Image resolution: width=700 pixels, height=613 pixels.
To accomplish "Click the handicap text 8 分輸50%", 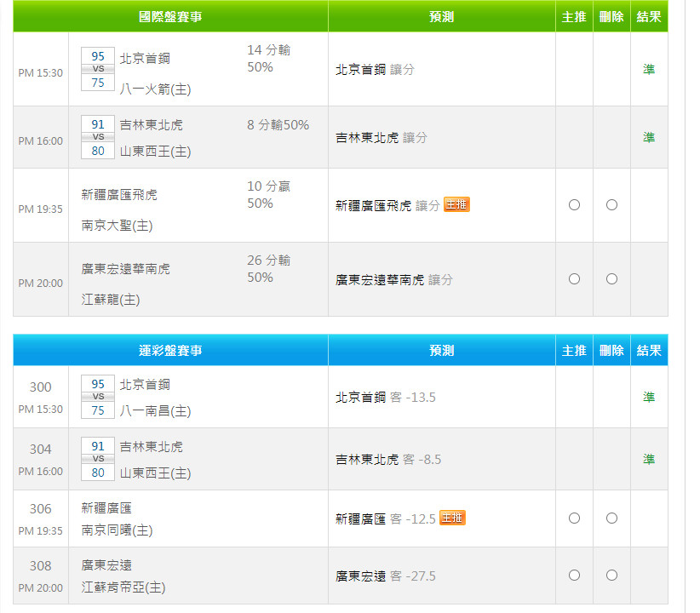I will pos(278,125).
